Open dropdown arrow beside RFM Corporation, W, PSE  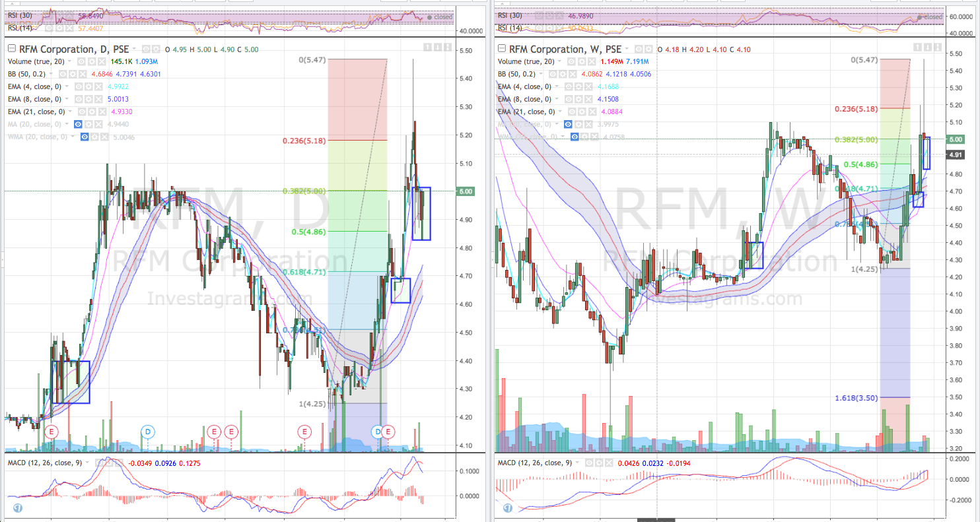point(627,48)
